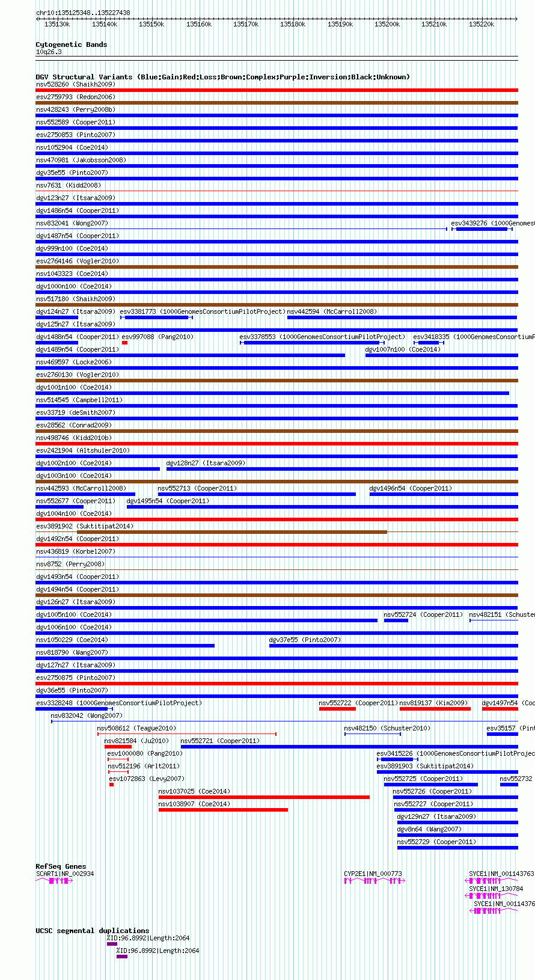The height and width of the screenshot is (980, 535).
Task: Select the esv3381773 1000Genomes variant label
Action: [203, 311]
